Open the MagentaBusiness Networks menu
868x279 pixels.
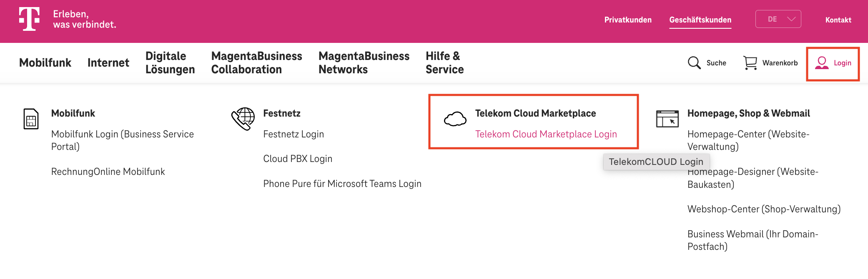click(364, 63)
